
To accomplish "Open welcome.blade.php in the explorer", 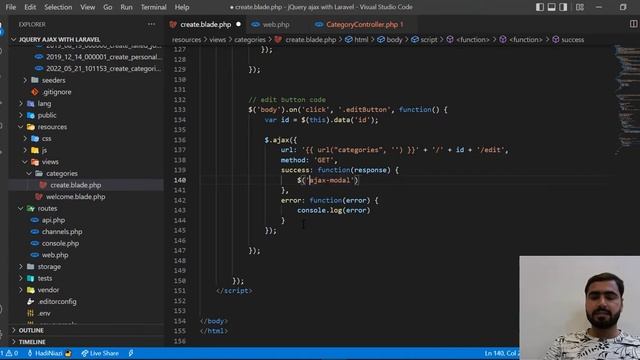I will (76, 197).
